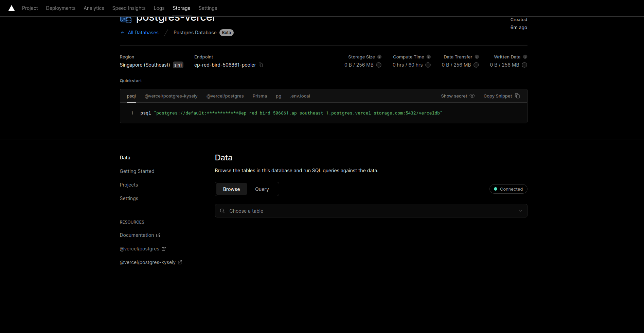This screenshot has height=333, width=644.
Task: Click the Written Data usage circle indicator
Action: coord(524,65)
